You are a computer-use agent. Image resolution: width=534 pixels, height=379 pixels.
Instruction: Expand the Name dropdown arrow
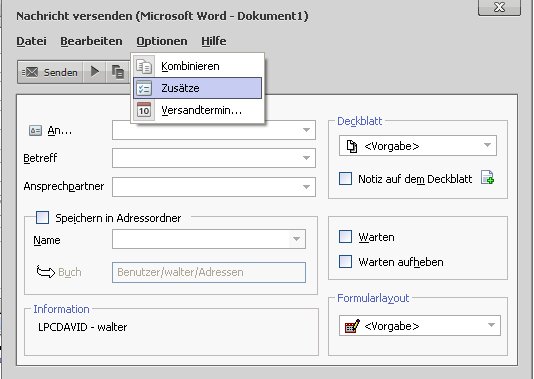(x=296, y=239)
